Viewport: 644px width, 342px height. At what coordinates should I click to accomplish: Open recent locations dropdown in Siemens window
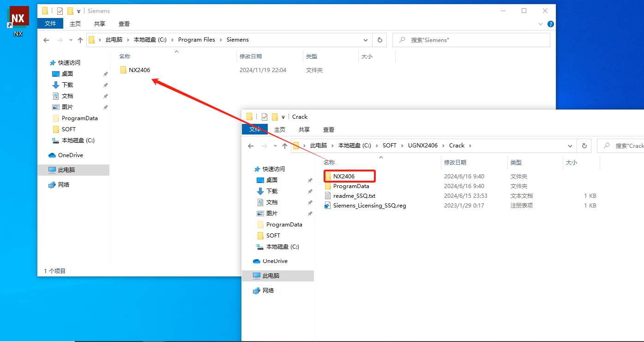(x=71, y=40)
